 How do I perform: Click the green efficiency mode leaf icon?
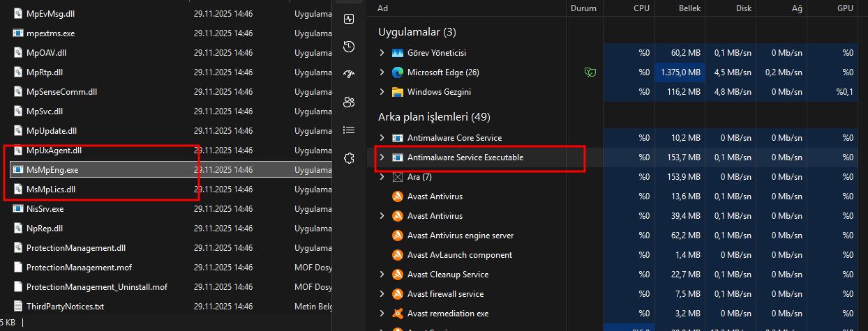(590, 72)
